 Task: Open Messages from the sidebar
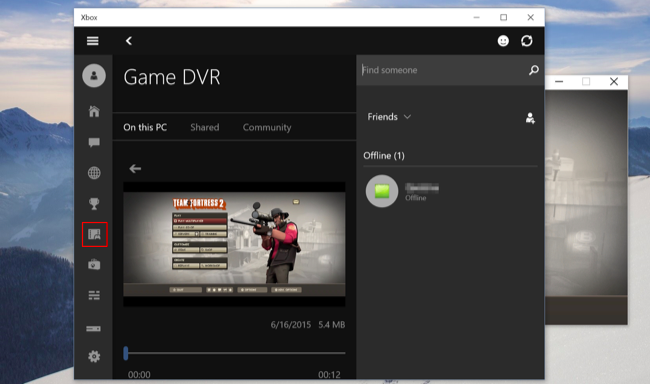click(94, 143)
